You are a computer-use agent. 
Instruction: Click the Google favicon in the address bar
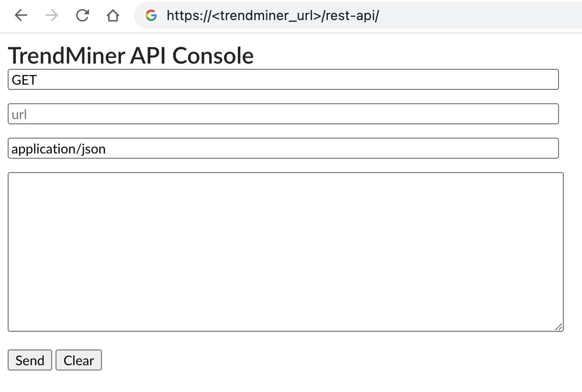pyautogui.click(x=150, y=16)
